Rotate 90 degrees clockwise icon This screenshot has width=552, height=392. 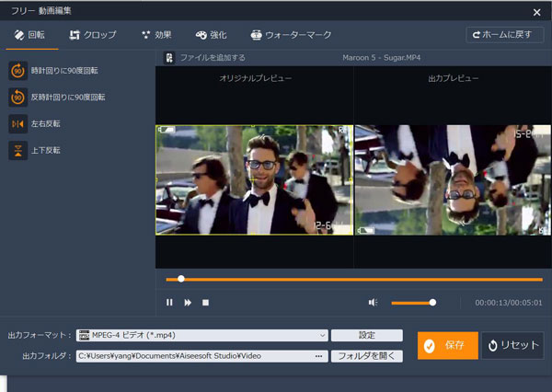(x=18, y=71)
